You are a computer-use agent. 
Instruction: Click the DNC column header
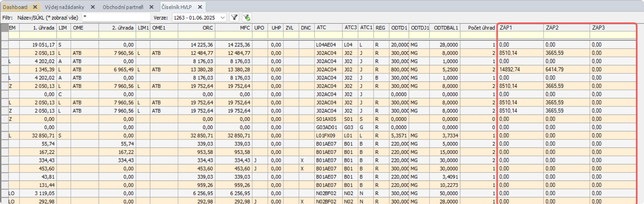point(306,28)
